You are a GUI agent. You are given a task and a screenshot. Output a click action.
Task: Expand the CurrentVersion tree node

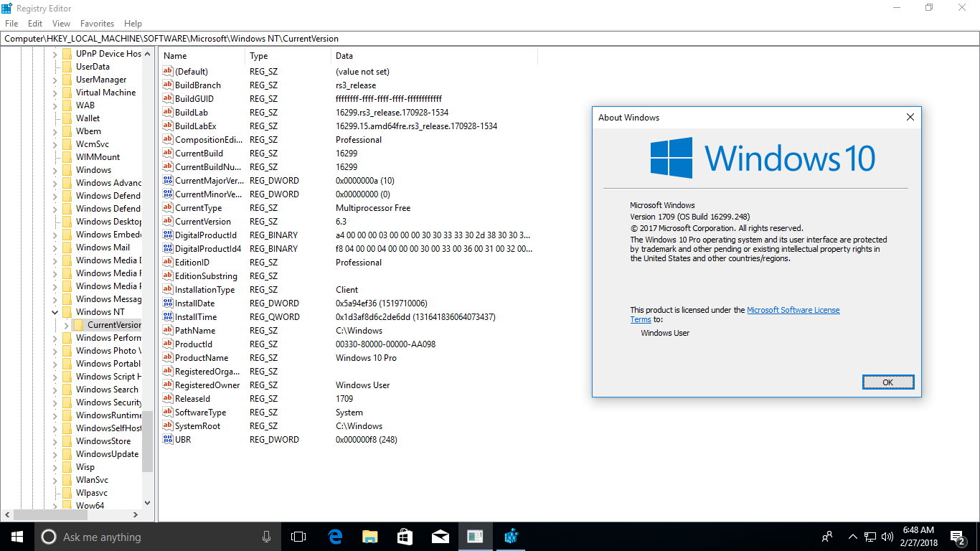pos(67,325)
